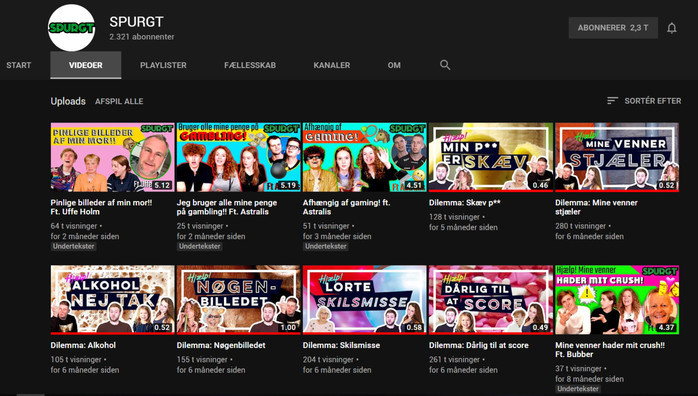Click the Undertekster badge under Uffe Holm video

pyautogui.click(x=73, y=246)
